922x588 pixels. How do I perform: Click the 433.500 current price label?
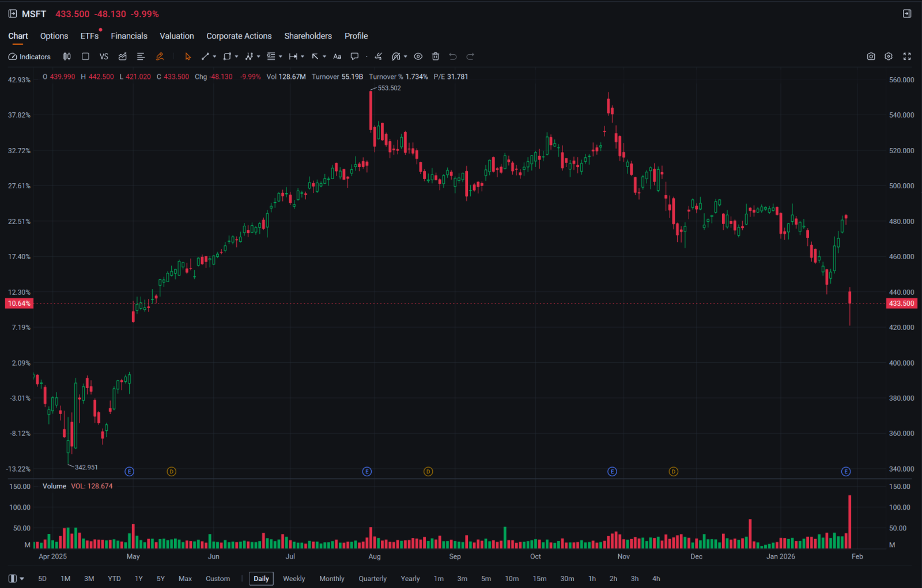(x=901, y=304)
